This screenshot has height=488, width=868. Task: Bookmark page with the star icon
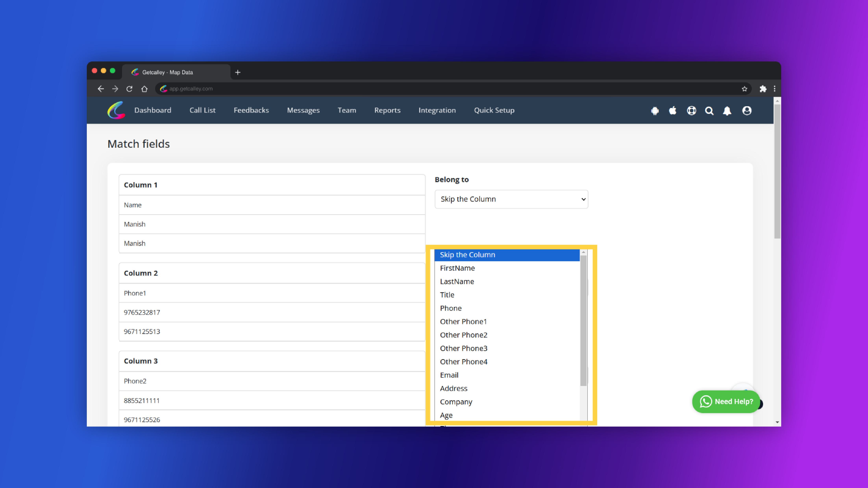744,89
